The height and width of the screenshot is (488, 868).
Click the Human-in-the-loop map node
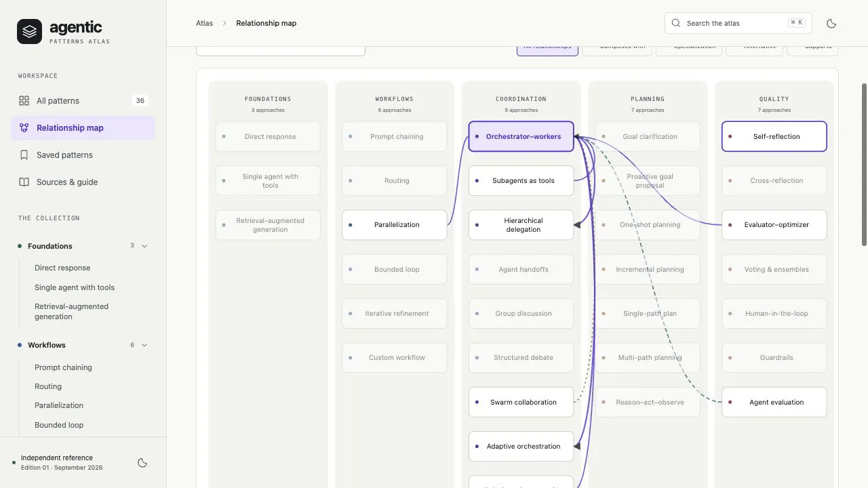pos(774,314)
